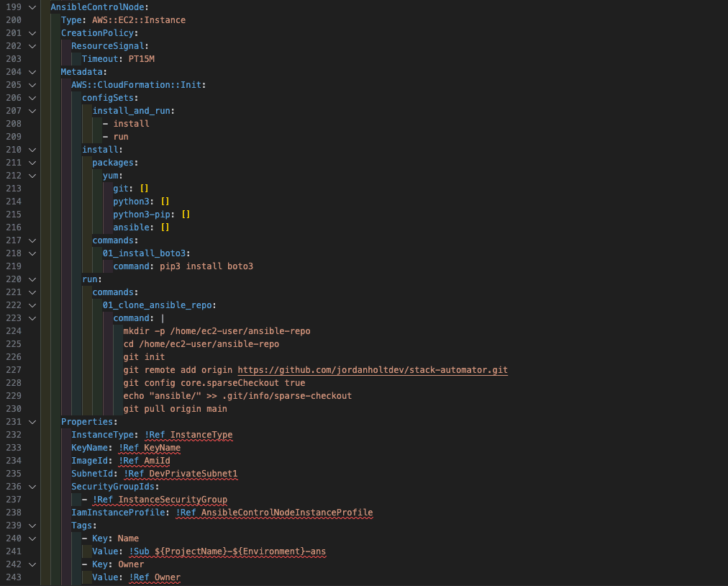This screenshot has height=586, width=728.
Task: Fold the commands block on line 217
Action: pyautogui.click(x=32, y=240)
